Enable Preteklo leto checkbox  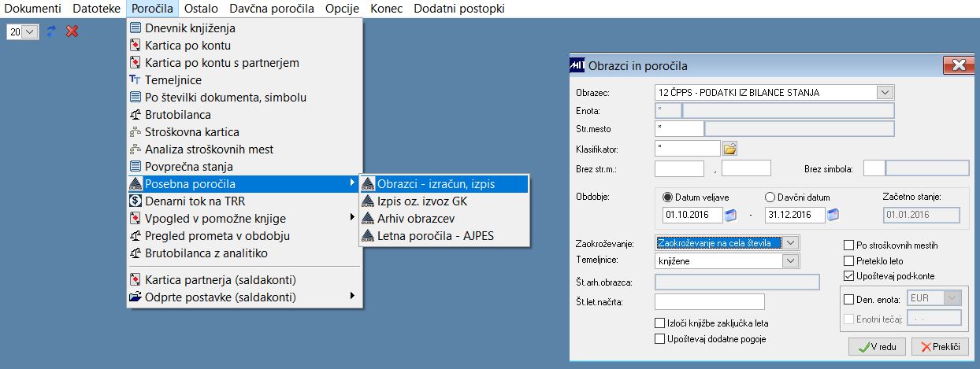(848, 260)
